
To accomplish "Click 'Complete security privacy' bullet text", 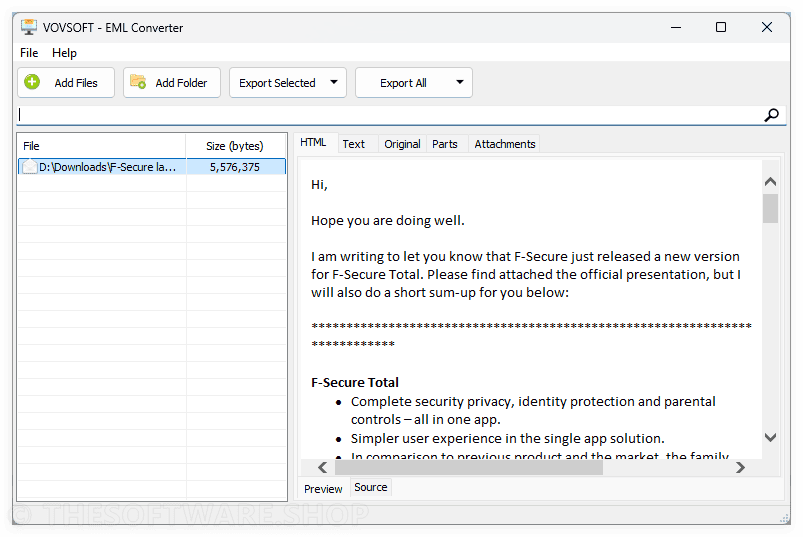I will pyautogui.click(x=533, y=411).
